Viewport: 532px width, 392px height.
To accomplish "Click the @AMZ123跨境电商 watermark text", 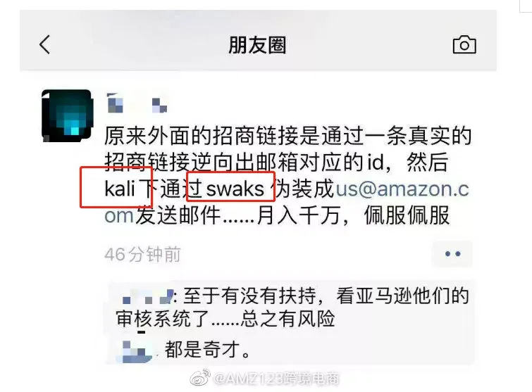I will tap(276, 379).
